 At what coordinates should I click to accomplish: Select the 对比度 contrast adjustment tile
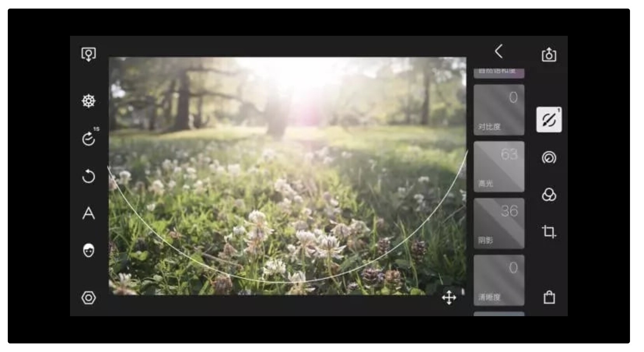point(499,110)
